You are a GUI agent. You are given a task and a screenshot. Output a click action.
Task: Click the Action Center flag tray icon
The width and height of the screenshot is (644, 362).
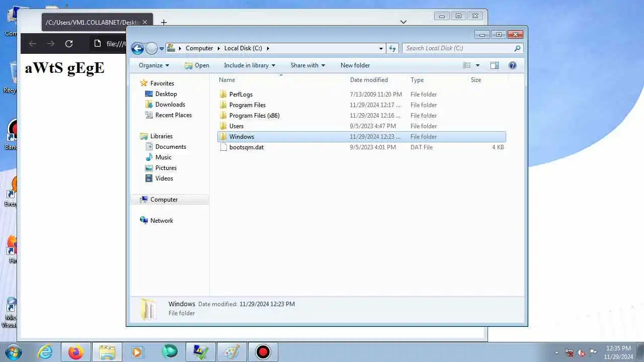593,352
